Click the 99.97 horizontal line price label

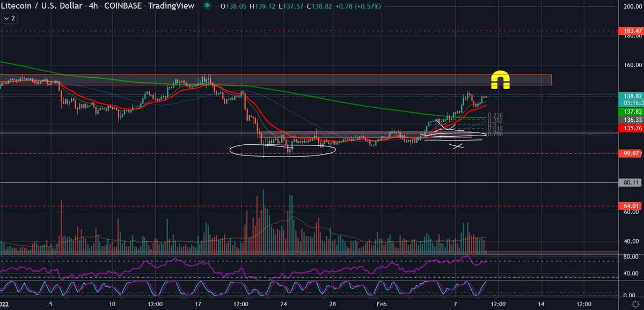click(630, 153)
